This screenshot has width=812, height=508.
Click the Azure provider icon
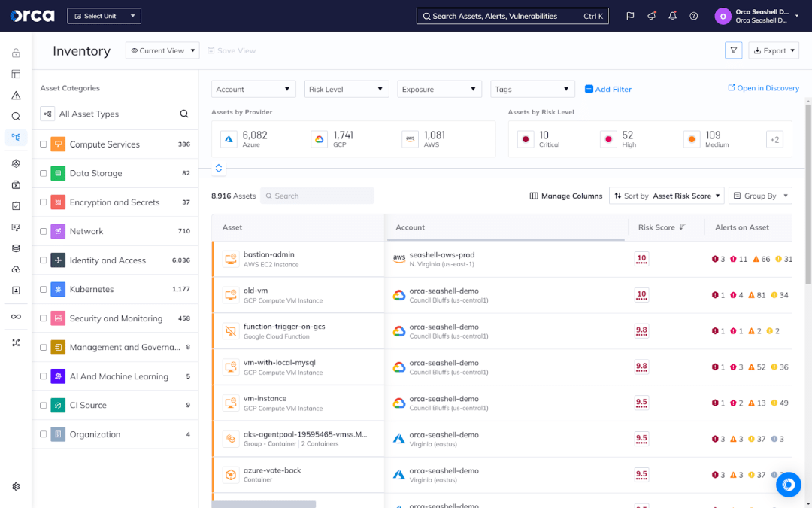pos(229,139)
